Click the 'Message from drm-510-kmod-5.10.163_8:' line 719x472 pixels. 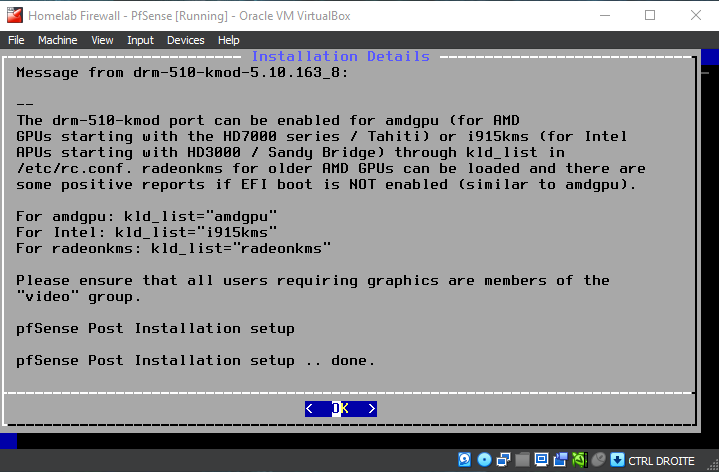coord(183,72)
